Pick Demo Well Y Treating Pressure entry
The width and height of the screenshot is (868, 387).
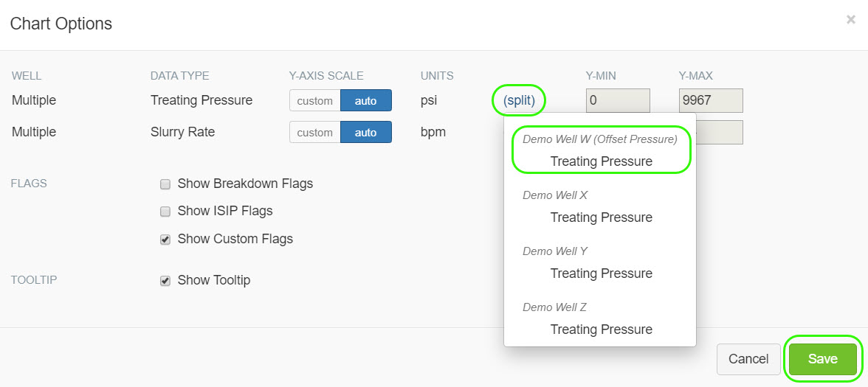[601, 273]
